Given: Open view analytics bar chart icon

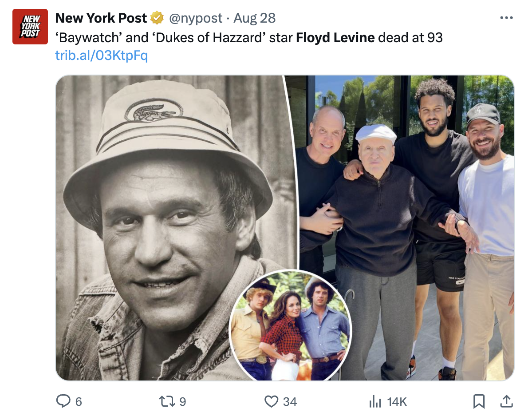Looking at the screenshot, I should pyautogui.click(x=375, y=401).
